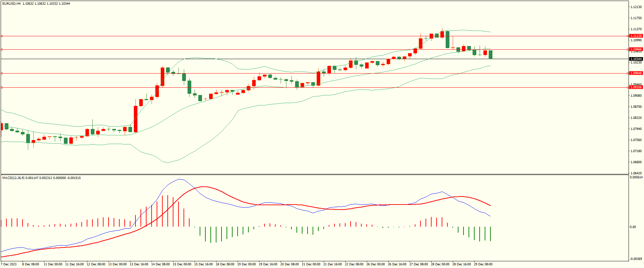Select the red 1.09848 price label
The width and height of the screenshot is (644, 268).
[x=636, y=73]
